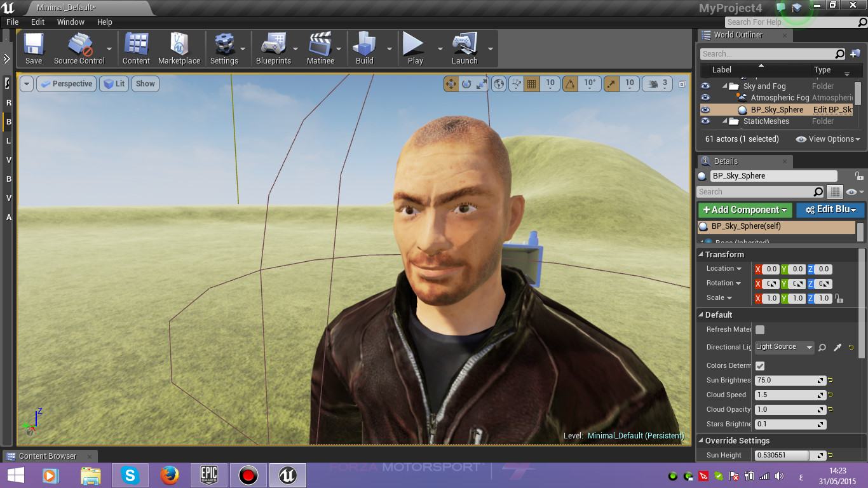
Task: Click the Blueprints gamepad icon
Action: 273,48
